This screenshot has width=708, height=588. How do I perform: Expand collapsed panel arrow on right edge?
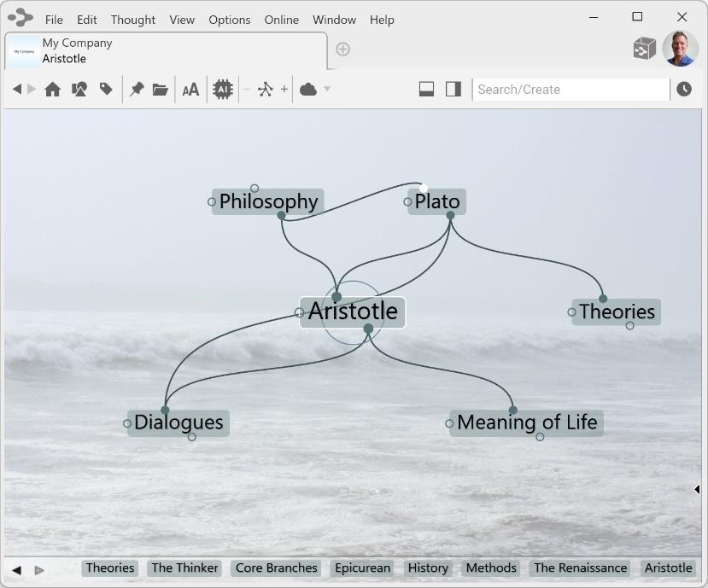click(x=697, y=489)
